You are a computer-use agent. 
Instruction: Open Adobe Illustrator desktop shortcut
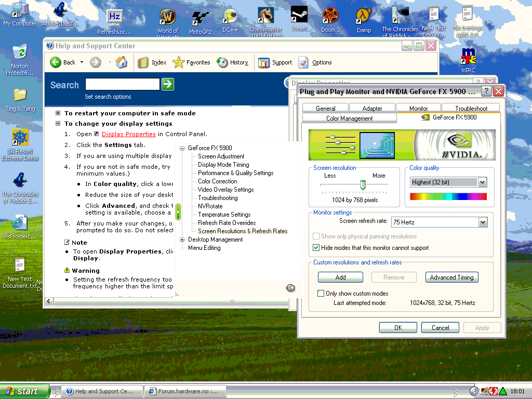pyautogui.click(x=60, y=14)
